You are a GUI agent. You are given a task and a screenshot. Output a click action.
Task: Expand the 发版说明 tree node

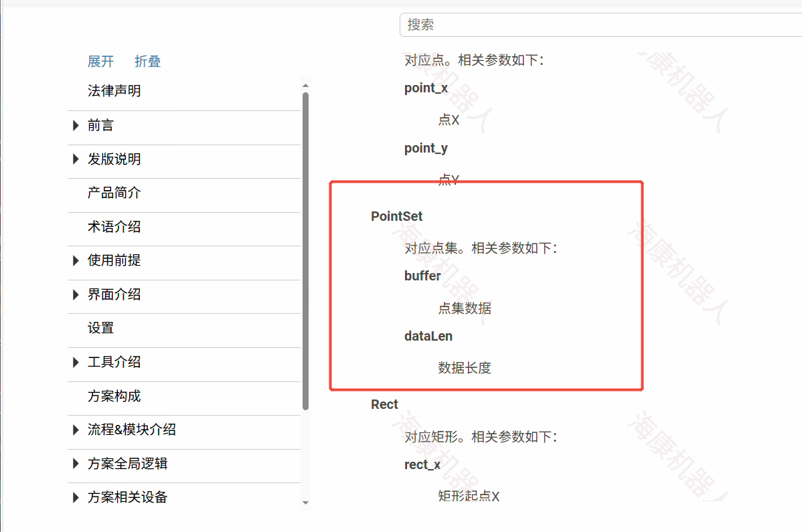pos(75,159)
